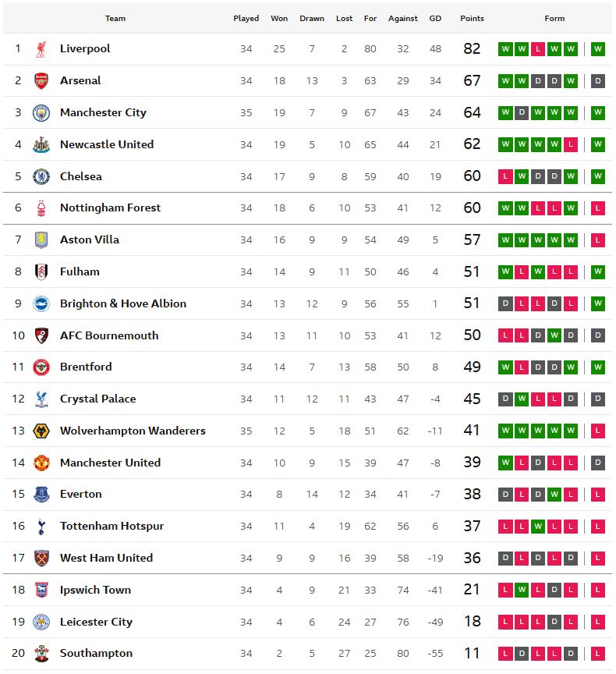The width and height of the screenshot is (616, 674).
Task: Click the Southampton club badge
Action: click(41, 654)
